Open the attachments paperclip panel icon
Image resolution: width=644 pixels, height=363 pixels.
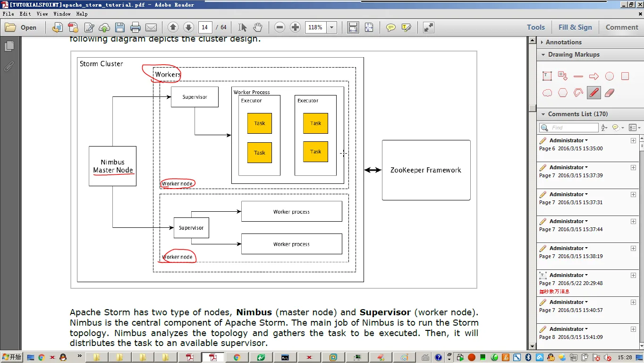9,66
